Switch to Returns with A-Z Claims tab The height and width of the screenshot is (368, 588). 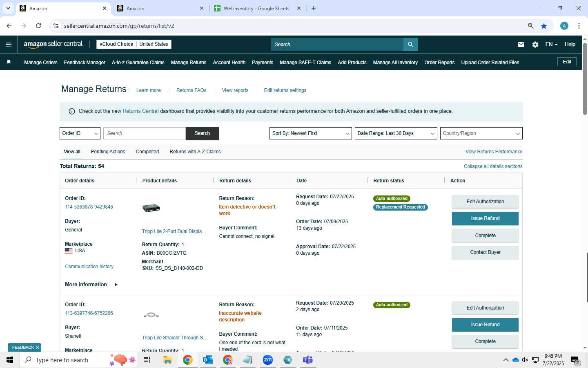(195, 152)
